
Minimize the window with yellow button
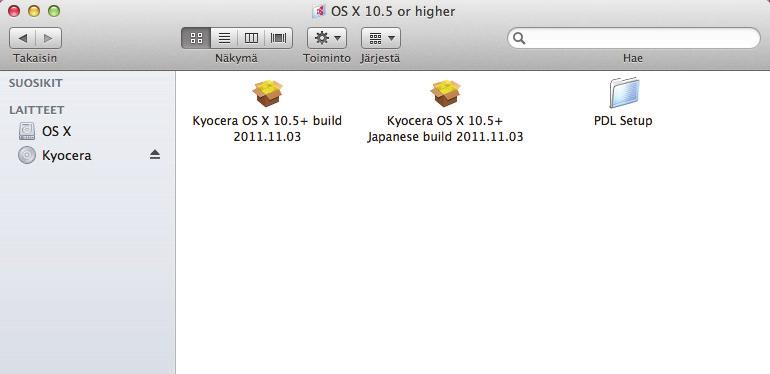pyautogui.click(x=34, y=11)
